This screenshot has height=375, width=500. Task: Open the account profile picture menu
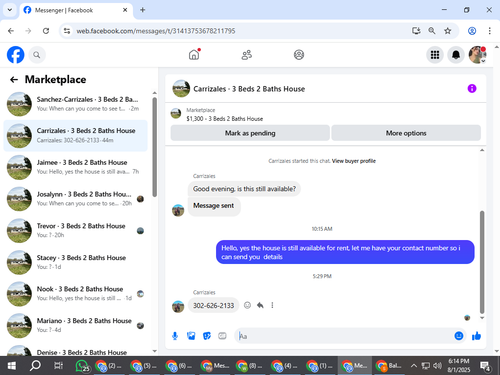tap(477, 55)
